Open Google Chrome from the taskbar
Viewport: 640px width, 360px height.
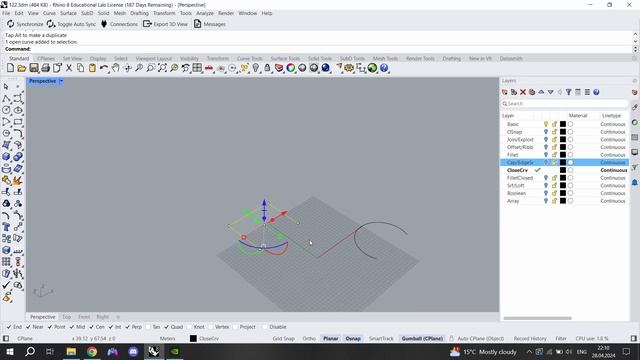coord(92,351)
